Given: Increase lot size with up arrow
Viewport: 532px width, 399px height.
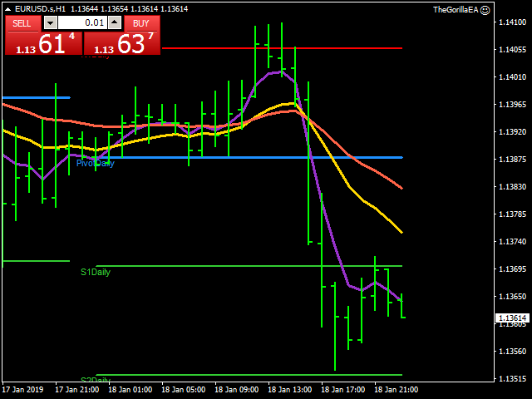Looking at the screenshot, I should (115, 22).
